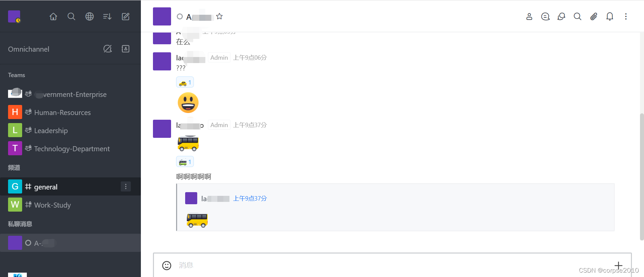Open the general channel options menu
The width and height of the screenshot is (644, 277).
tap(126, 186)
